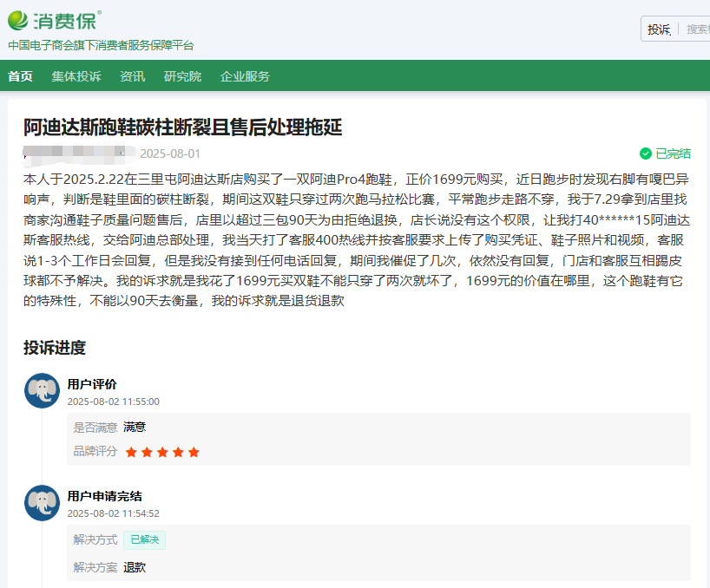The image size is (710, 588).
Task: Click the 退款 resolution value
Action: click(135, 567)
